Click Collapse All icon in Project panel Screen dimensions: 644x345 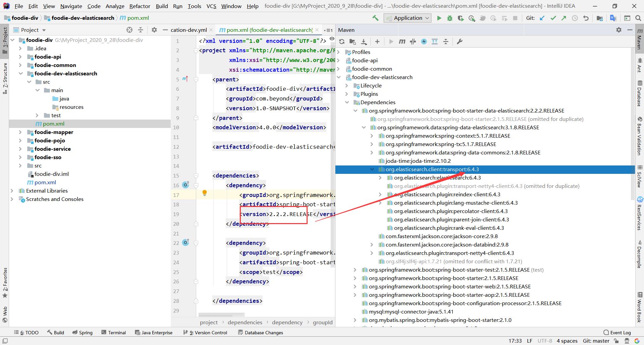141,30
